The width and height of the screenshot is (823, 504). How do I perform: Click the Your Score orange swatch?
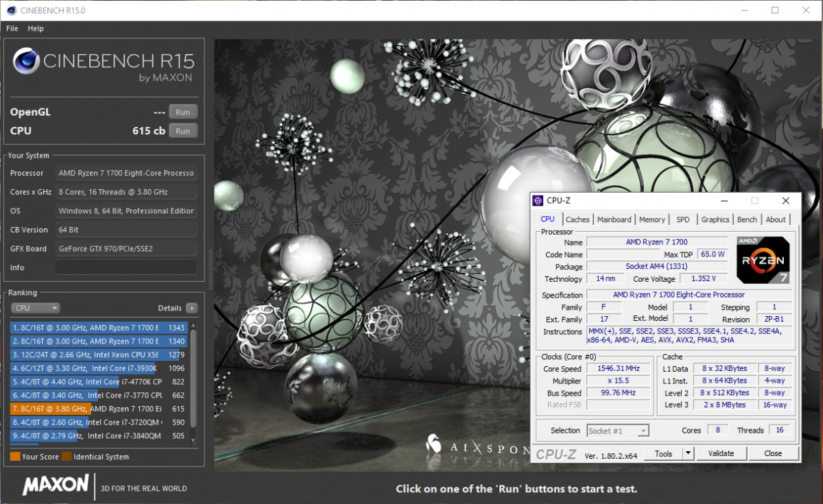15,457
